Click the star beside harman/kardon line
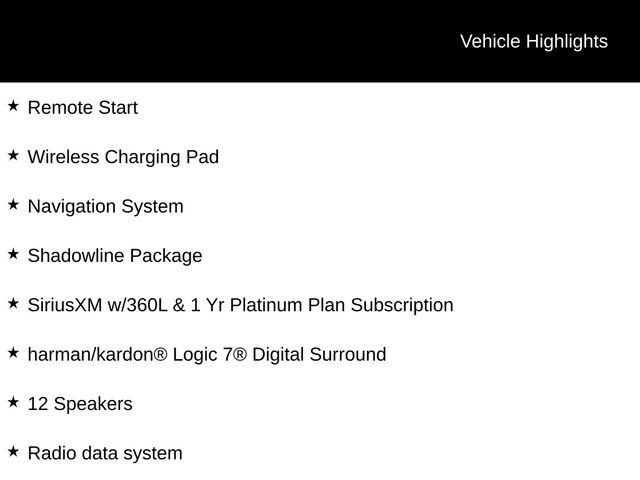640x480 pixels. click(x=13, y=353)
